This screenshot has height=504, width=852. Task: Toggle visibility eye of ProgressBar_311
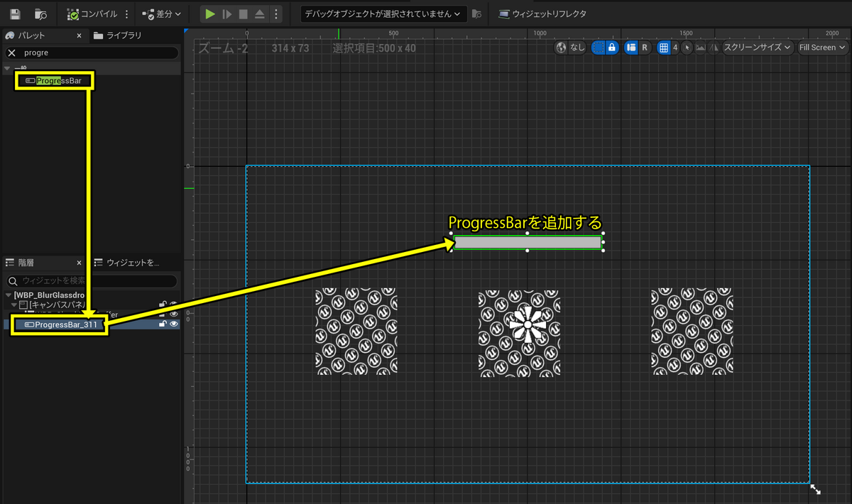pyautogui.click(x=174, y=324)
